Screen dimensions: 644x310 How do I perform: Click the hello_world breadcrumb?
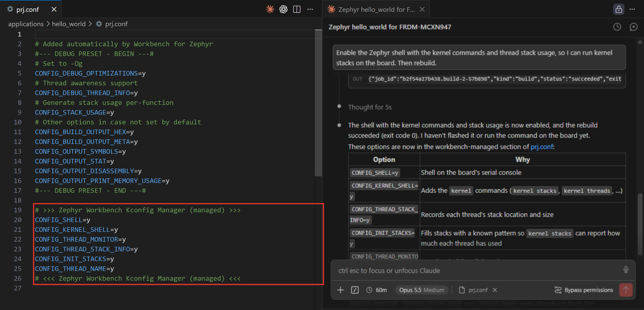(x=68, y=24)
